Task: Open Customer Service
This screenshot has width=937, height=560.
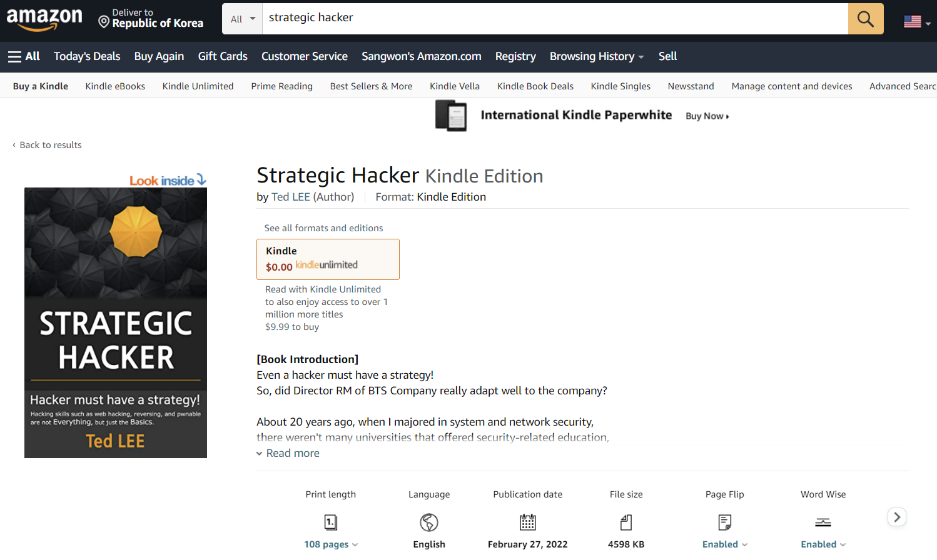Action: [x=305, y=56]
